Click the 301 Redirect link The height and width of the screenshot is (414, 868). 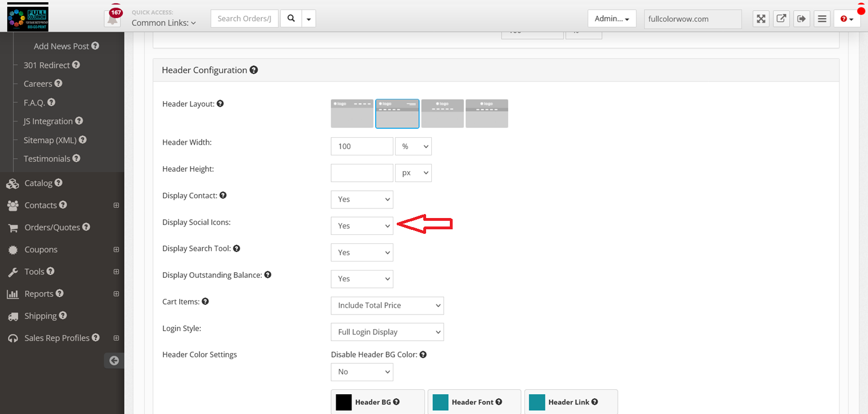46,65
